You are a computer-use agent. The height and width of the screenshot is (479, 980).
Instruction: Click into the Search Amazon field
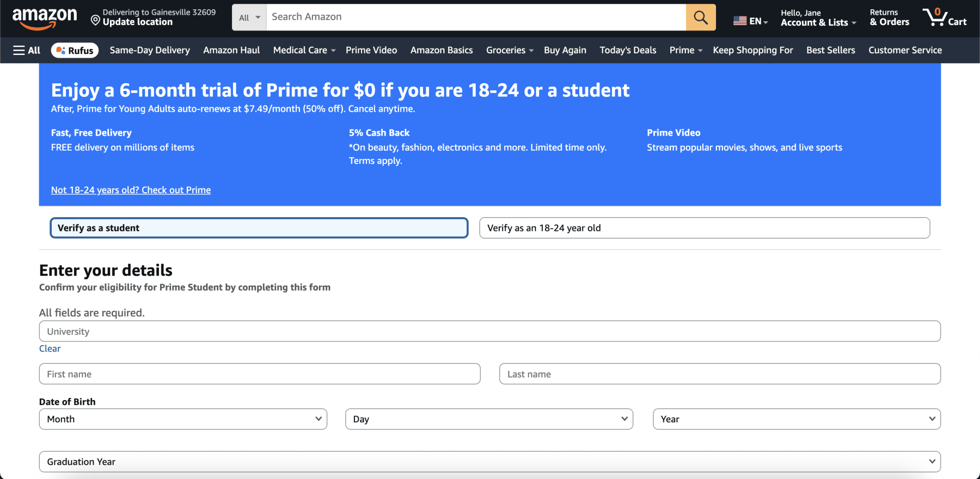[476, 17]
